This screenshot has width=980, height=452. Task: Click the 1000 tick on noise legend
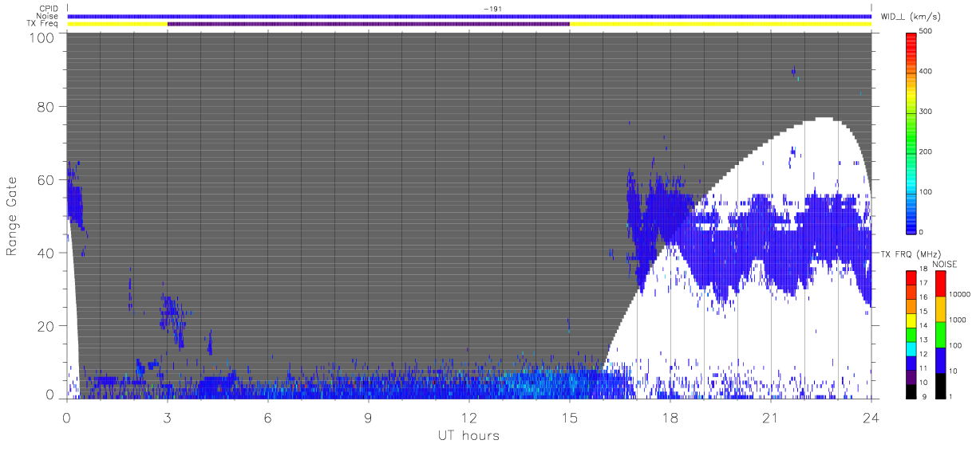click(x=956, y=320)
